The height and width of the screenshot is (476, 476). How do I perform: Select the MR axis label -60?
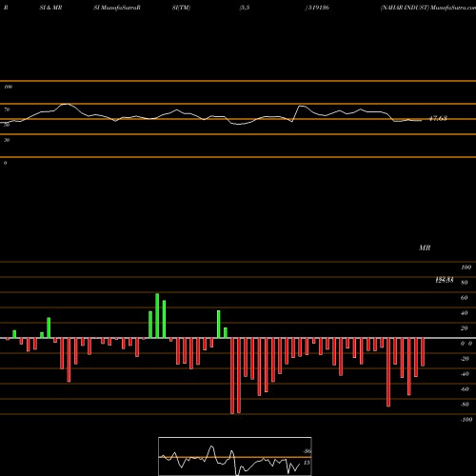465,389
